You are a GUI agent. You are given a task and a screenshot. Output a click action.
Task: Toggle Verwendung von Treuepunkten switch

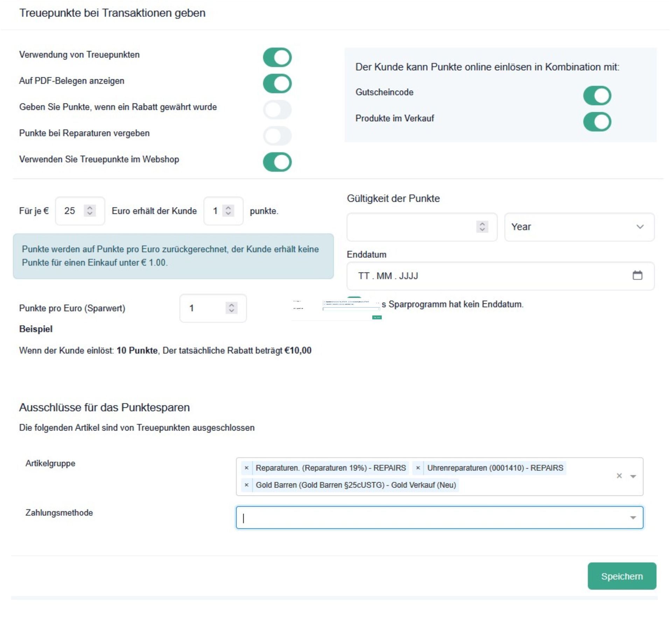point(277,57)
